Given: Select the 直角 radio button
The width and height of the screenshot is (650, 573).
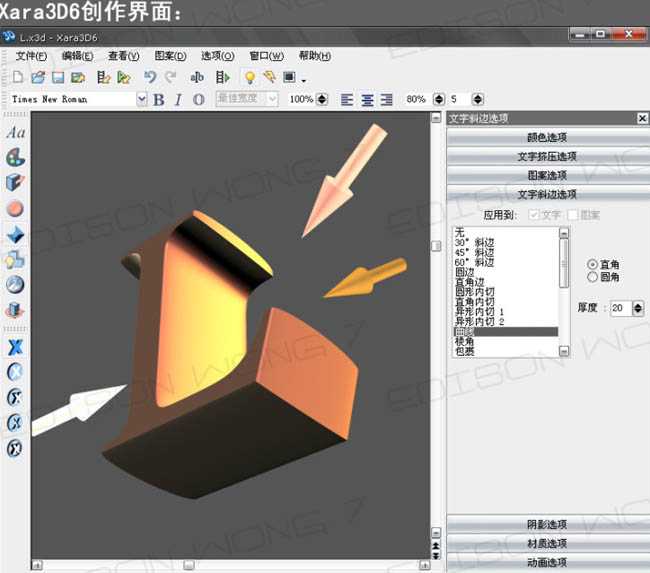Looking at the screenshot, I should [593, 264].
